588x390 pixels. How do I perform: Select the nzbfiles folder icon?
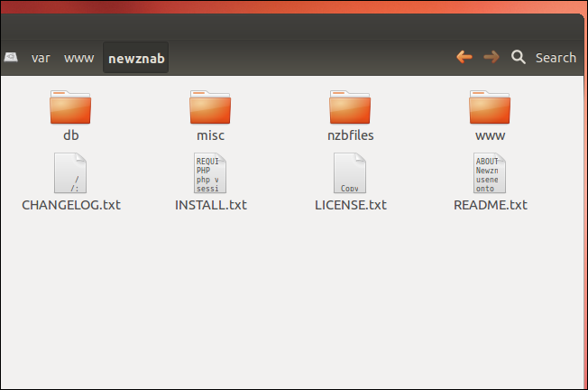point(350,107)
